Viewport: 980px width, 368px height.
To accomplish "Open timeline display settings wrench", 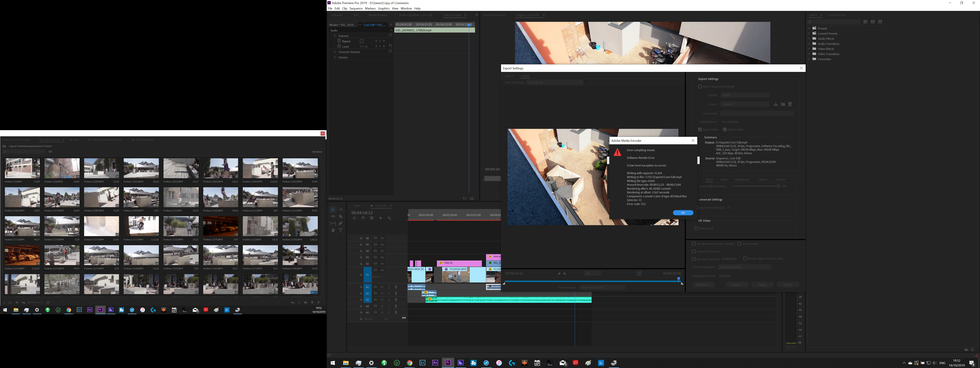I will coord(389,218).
